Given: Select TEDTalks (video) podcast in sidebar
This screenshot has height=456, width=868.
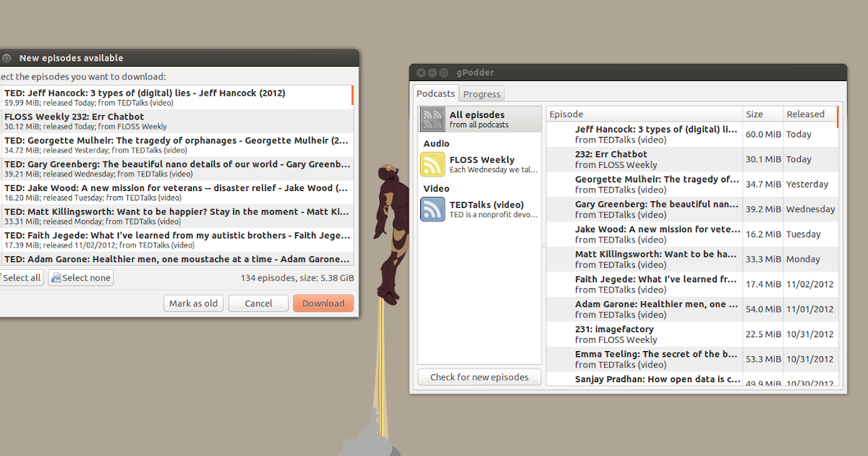Looking at the screenshot, I should 480,209.
